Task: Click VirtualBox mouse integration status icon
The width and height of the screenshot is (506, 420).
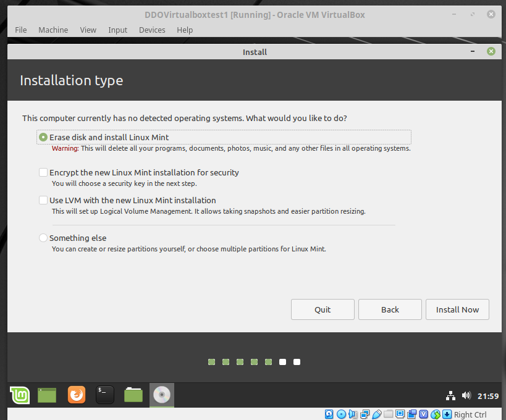Action: coord(436,414)
